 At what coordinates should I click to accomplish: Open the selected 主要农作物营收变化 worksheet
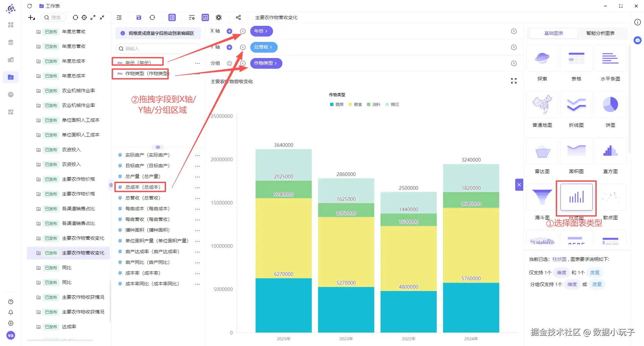click(68, 253)
